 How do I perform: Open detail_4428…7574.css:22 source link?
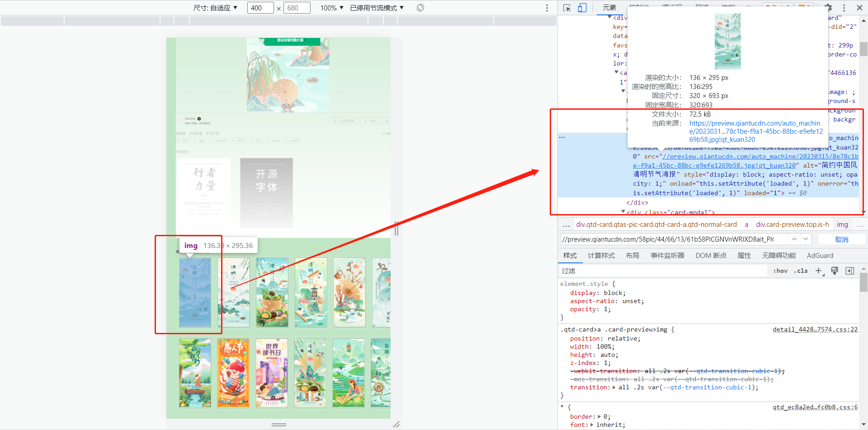[x=815, y=329]
